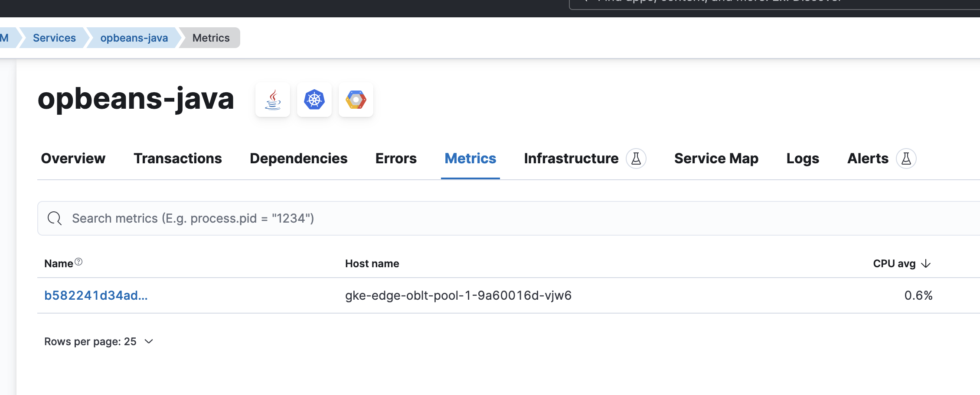This screenshot has width=980, height=395.
Task: Switch to the Transactions tab
Action: (x=178, y=159)
